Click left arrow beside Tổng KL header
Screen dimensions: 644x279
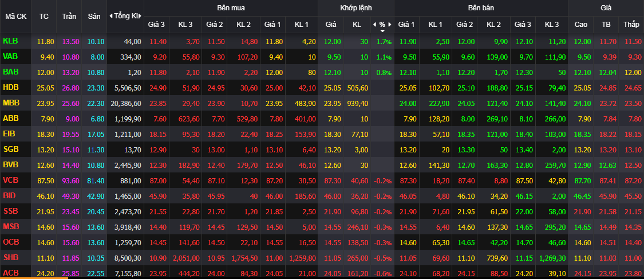tap(111, 16)
